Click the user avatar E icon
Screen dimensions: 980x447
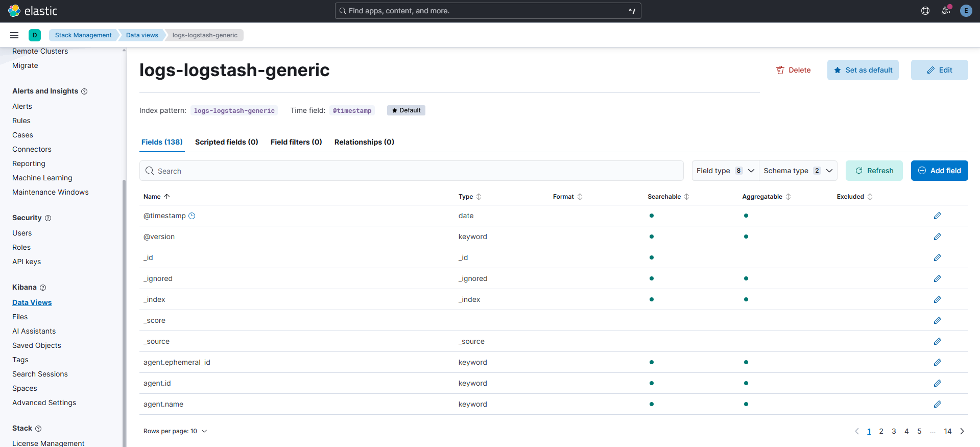click(x=966, y=11)
